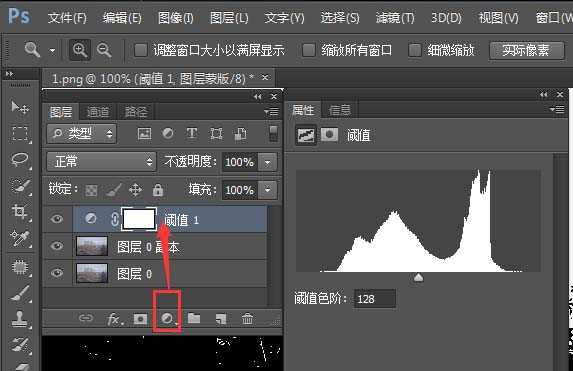Select the Crop tool
The height and width of the screenshot is (371, 573).
point(20,212)
